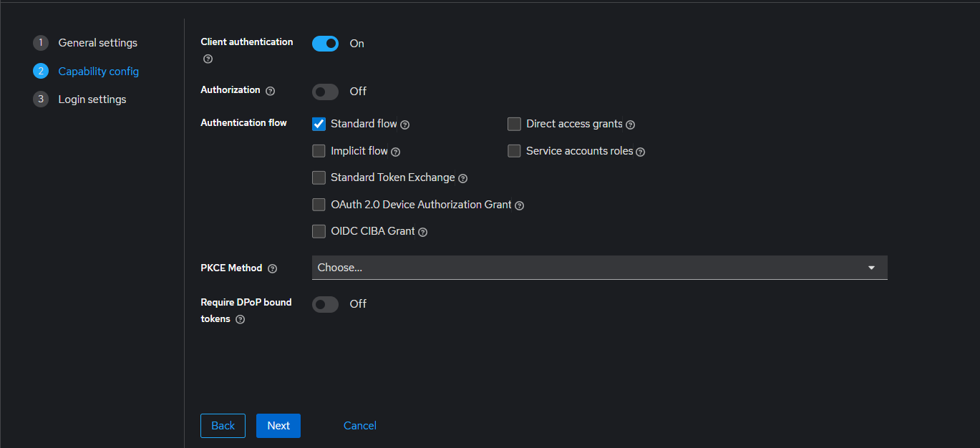Image resolution: width=980 pixels, height=448 pixels.
Task: Click help icon beside Direct access grants
Action: pos(631,125)
